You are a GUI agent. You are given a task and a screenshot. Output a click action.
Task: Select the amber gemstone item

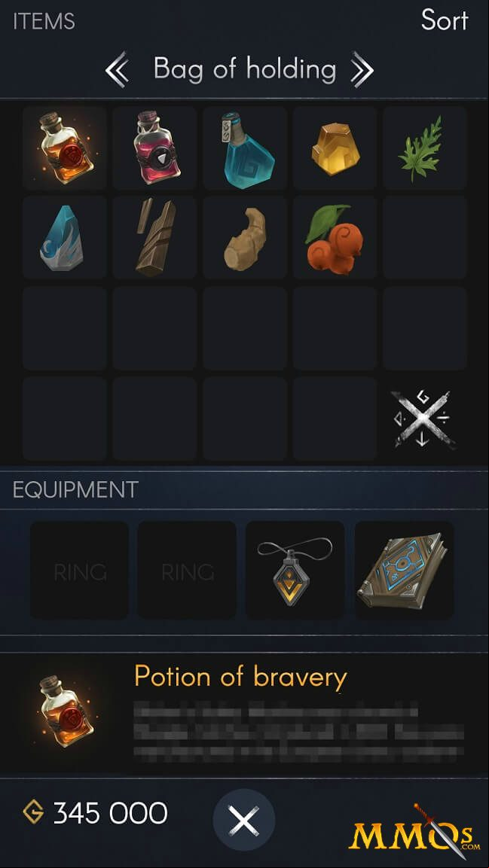click(x=335, y=148)
